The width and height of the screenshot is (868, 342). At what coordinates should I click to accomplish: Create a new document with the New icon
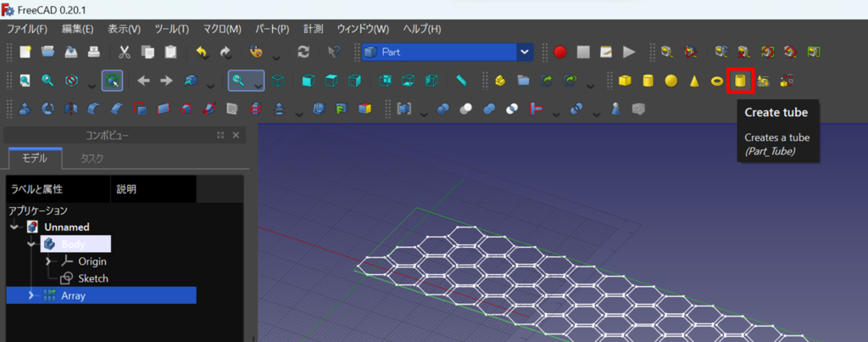click(25, 52)
